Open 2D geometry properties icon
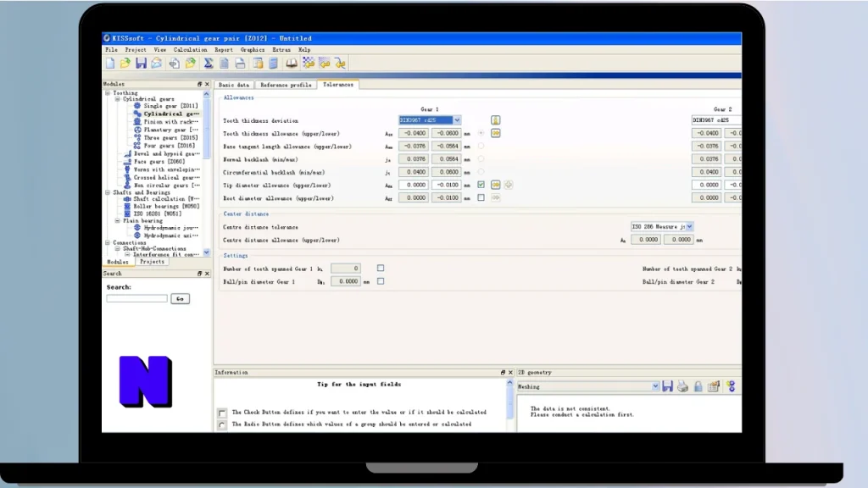Image resolution: width=868 pixels, height=488 pixels. tap(714, 386)
